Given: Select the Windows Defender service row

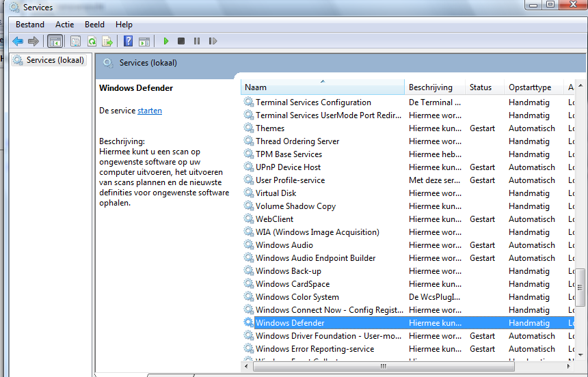Looking at the screenshot, I should [407, 323].
